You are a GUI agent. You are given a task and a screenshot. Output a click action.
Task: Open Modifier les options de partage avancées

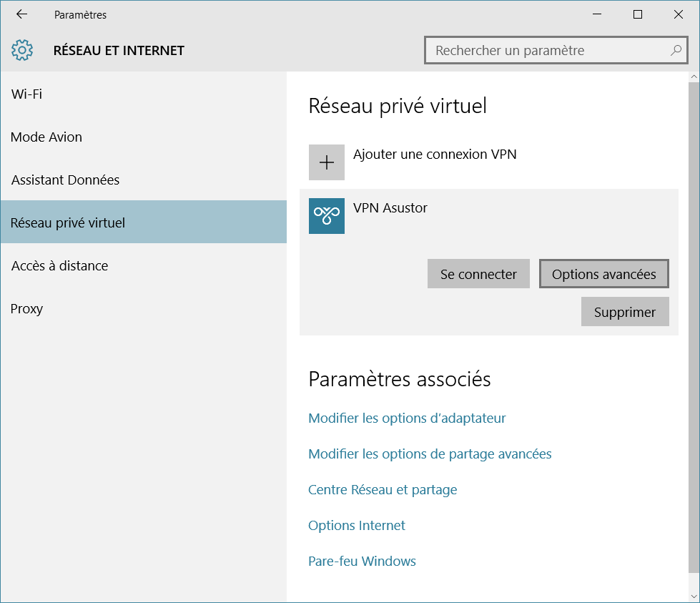(430, 454)
